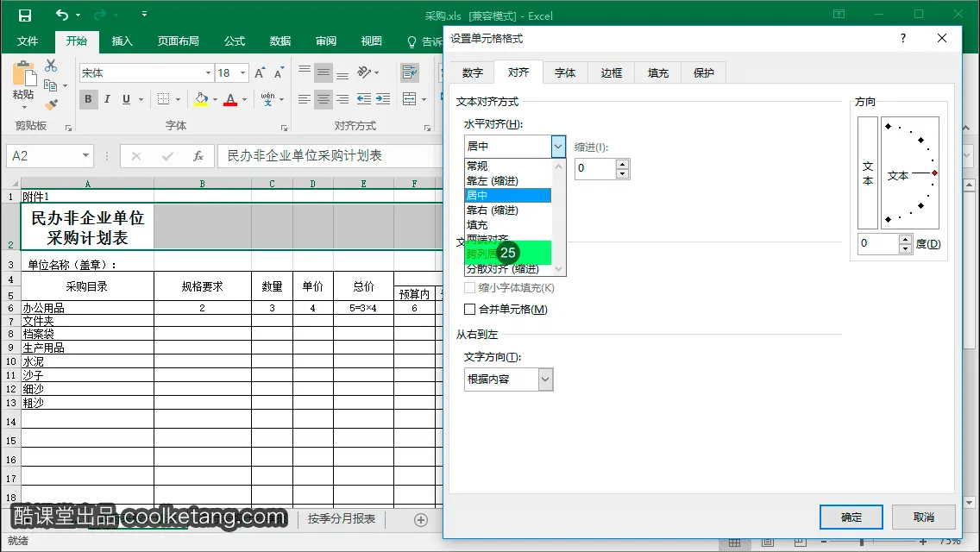
Task: Toggle the 水平对齐 combo box arrow
Action: point(558,147)
